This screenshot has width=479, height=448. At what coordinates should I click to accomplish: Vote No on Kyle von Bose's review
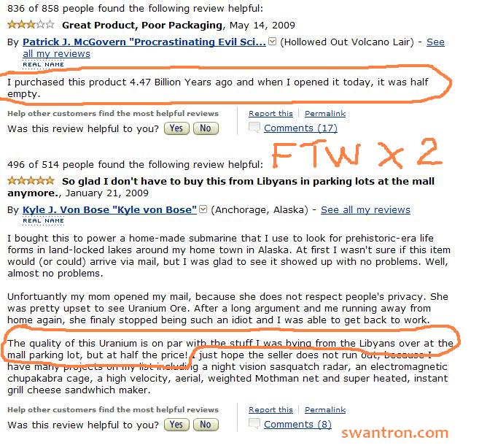pyautogui.click(x=206, y=425)
